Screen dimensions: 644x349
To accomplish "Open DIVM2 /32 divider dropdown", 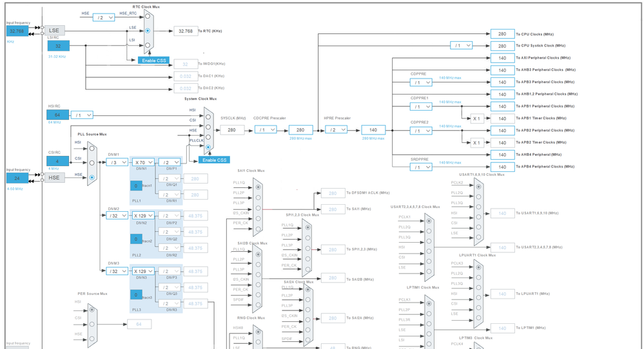I will coord(117,216).
